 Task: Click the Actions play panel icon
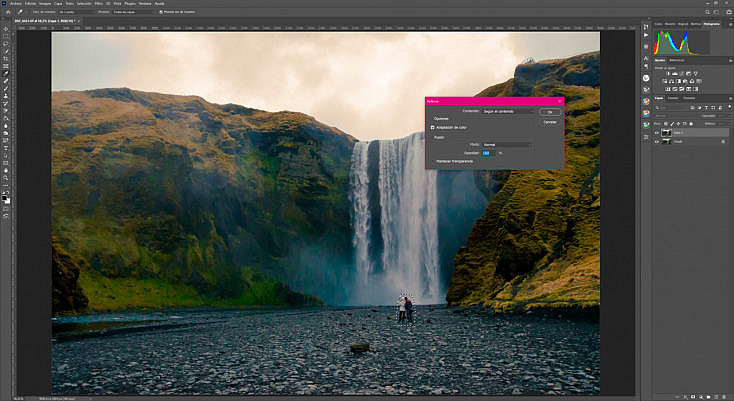pos(646,35)
